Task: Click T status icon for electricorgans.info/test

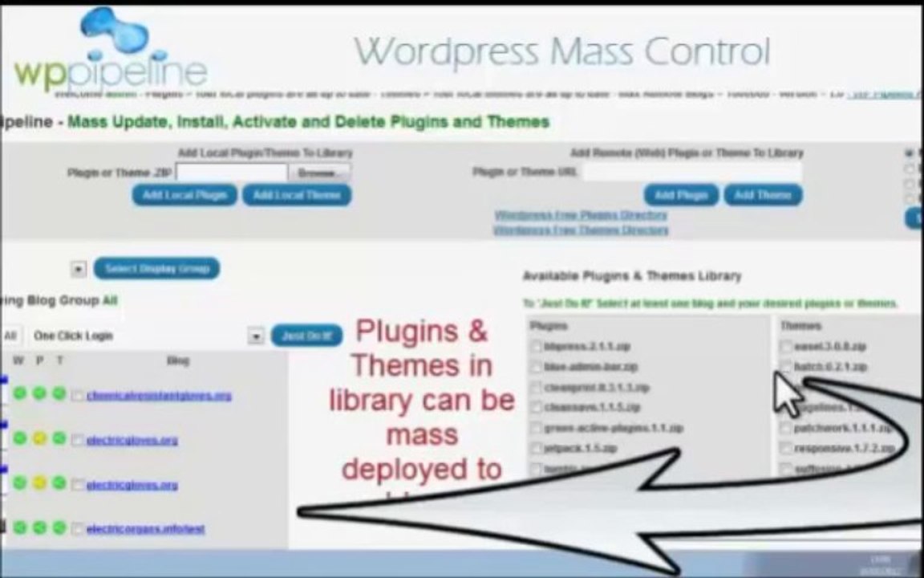Action: click(59, 527)
